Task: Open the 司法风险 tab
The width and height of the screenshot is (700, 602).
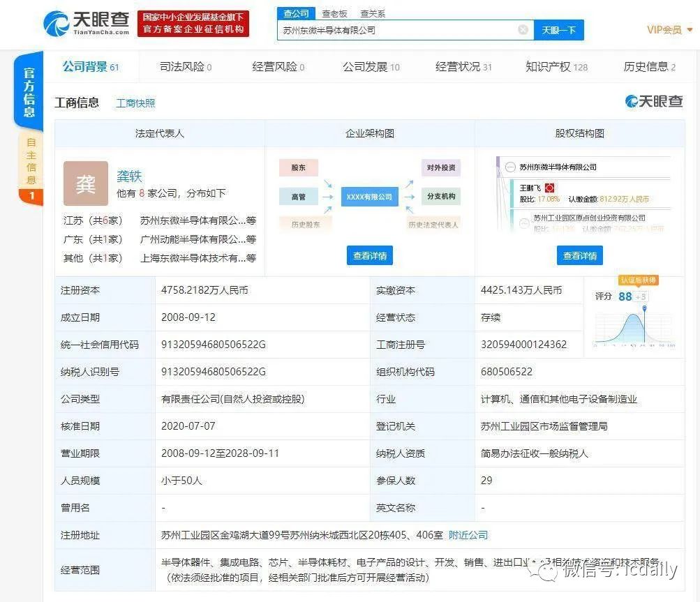Action: pos(186,67)
